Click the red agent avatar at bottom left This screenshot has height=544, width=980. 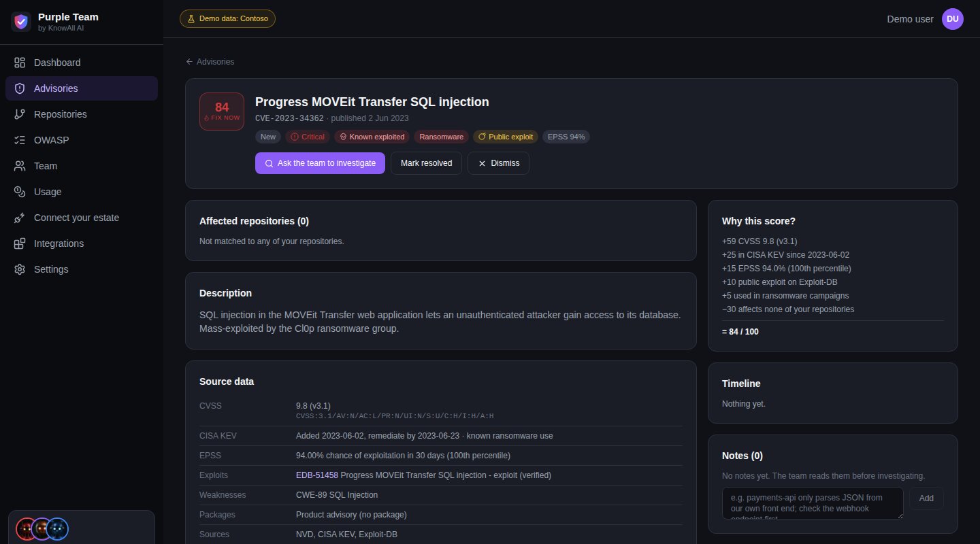pyautogui.click(x=26, y=528)
